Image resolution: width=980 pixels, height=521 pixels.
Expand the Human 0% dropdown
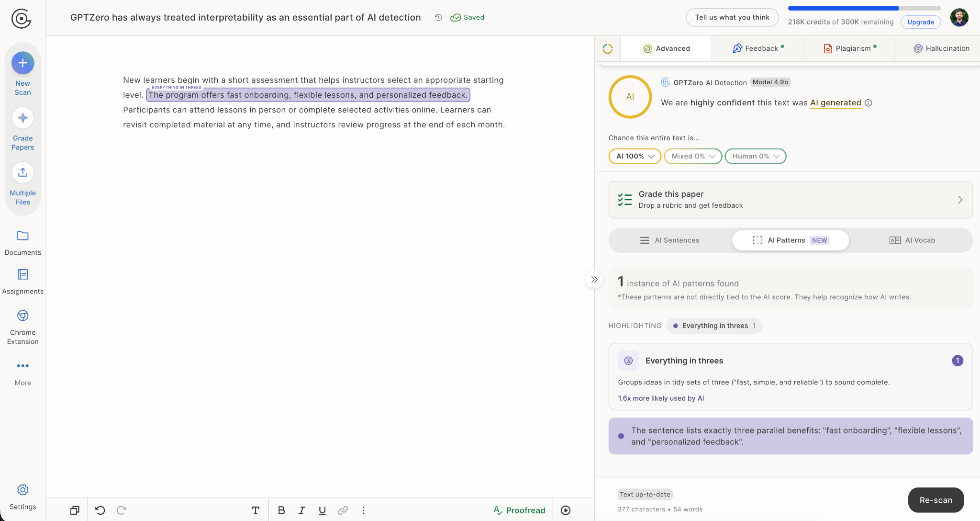[x=756, y=156]
